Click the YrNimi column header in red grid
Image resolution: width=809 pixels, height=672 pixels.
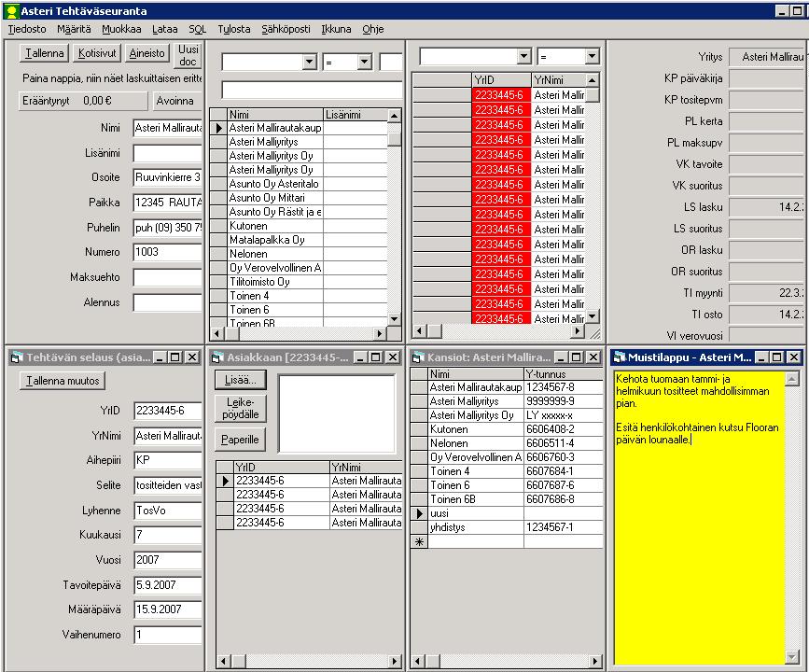(x=559, y=80)
